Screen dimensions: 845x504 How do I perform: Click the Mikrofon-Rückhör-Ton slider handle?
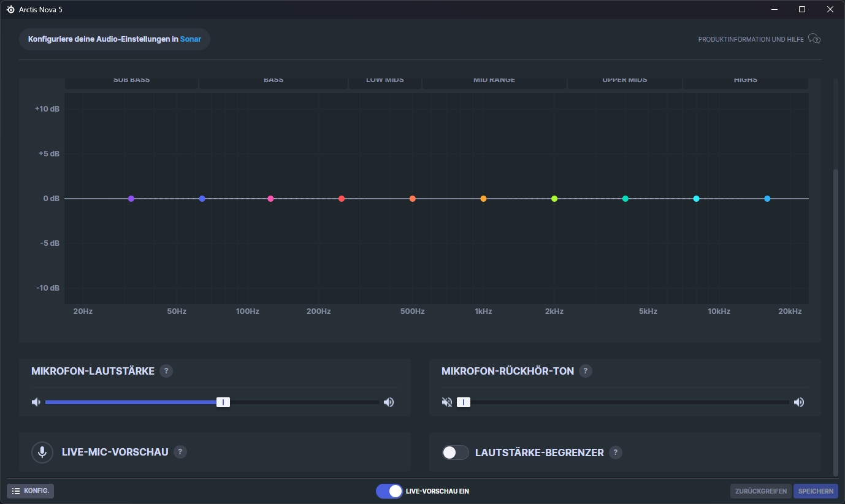tap(464, 402)
